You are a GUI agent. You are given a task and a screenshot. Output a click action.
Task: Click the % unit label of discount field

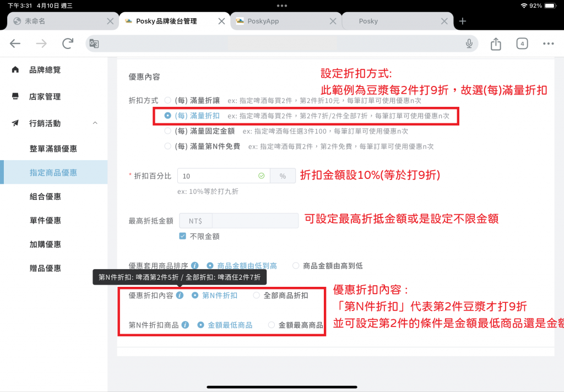tap(283, 176)
